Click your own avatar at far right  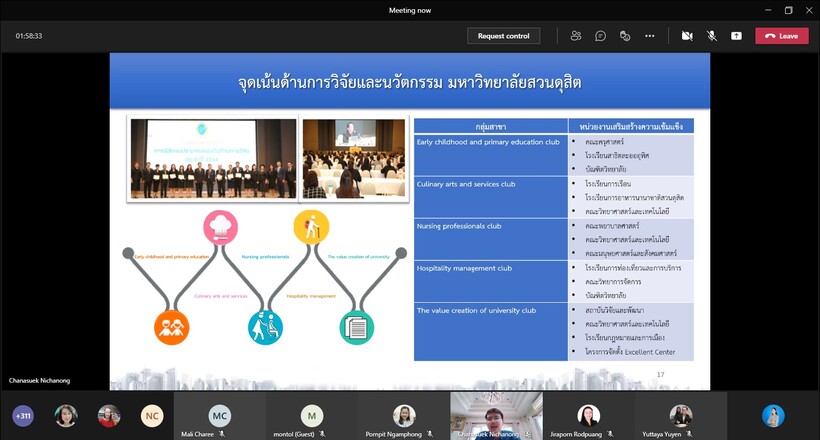pyautogui.click(x=772, y=415)
